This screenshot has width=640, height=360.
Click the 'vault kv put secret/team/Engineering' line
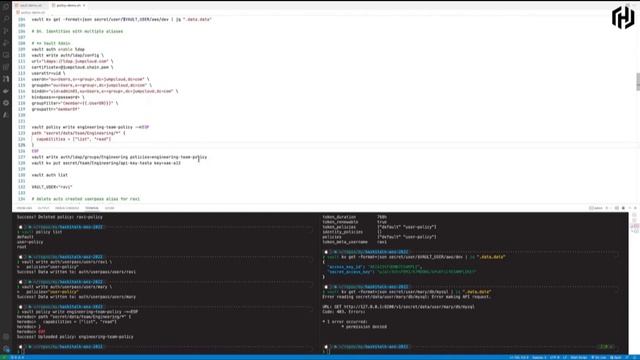pos(106,163)
